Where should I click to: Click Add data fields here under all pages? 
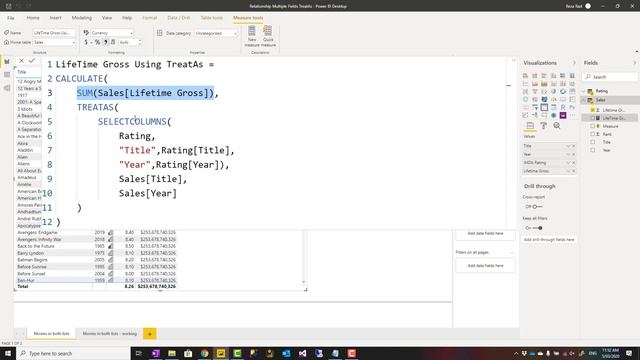point(485,265)
